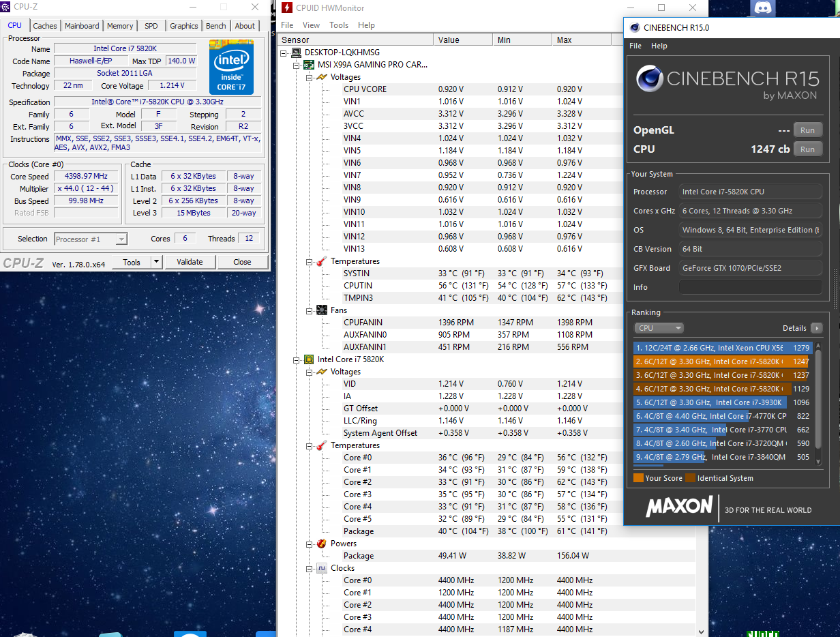Click the Cinebench R15 logo sphere
840x637 pixels.
(x=650, y=78)
